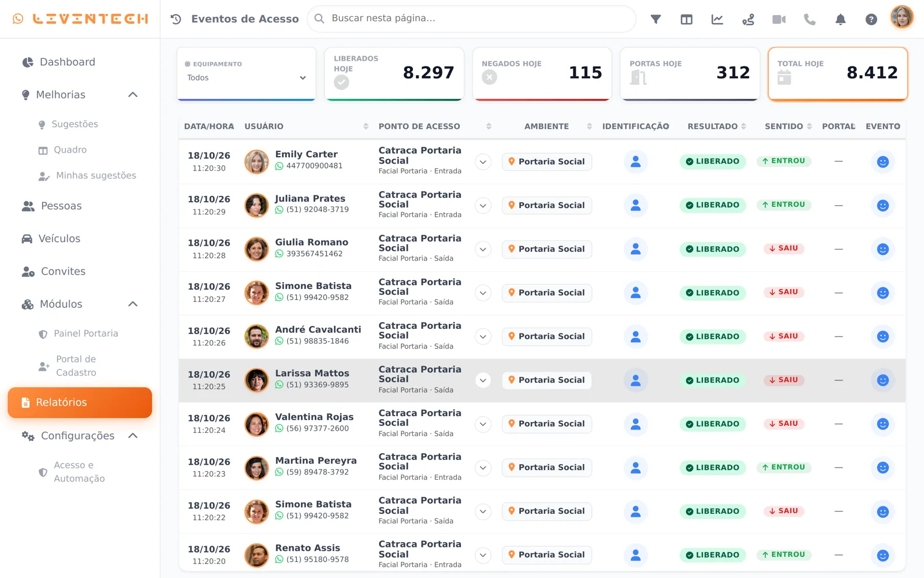Open the face event icon for Emily Carter
The width and height of the screenshot is (924, 578).
pyautogui.click(x=882, y=162)
